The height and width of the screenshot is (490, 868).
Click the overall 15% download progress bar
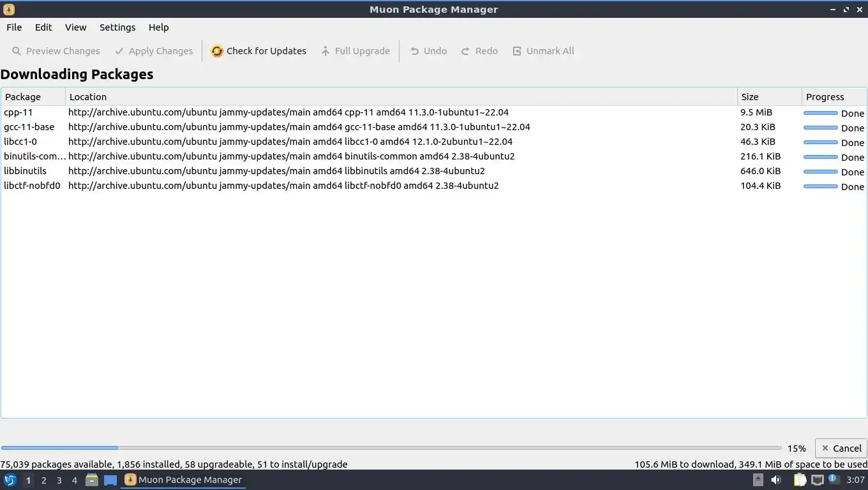pos(391,448)
